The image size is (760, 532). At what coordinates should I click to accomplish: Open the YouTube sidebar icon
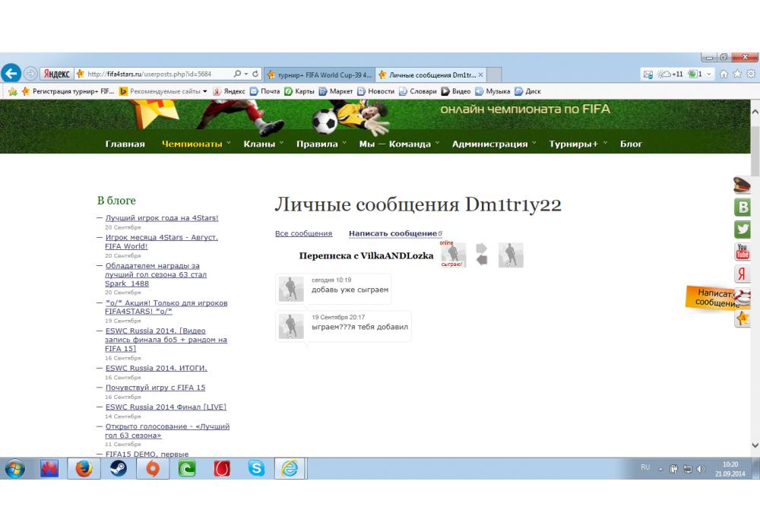tap(743, 252)
